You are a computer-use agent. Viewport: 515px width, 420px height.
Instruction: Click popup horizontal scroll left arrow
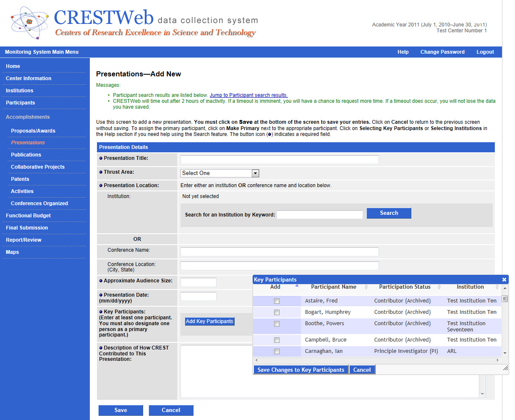pos(256,360)
